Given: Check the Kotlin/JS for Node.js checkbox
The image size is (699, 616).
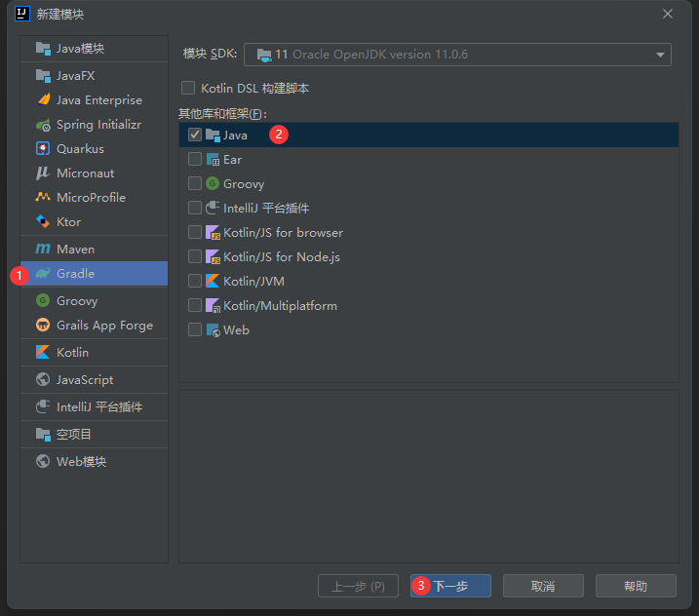Looking at the screenshot, I should (x=195, y=256).
